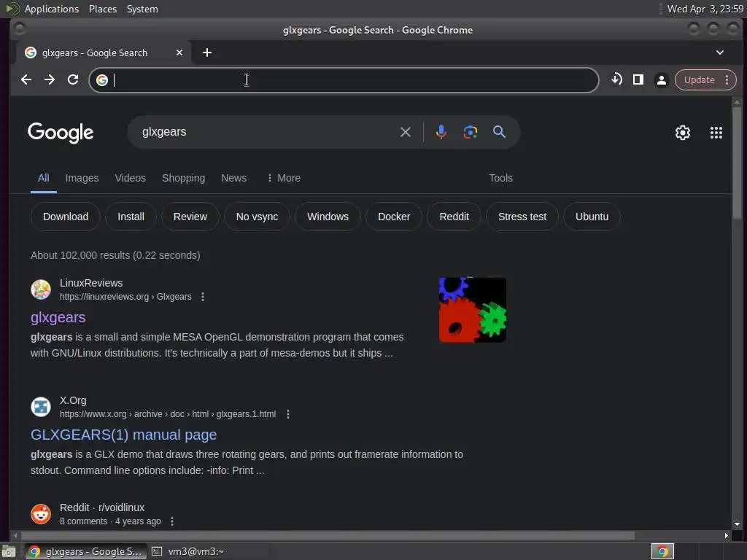Clear the glxgears search query with X
This screenshot has width=747, height=560.
tap(406, 132)
